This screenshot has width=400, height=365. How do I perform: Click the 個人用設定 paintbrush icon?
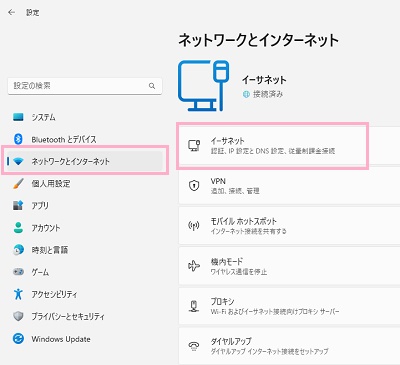coord(18,183)
